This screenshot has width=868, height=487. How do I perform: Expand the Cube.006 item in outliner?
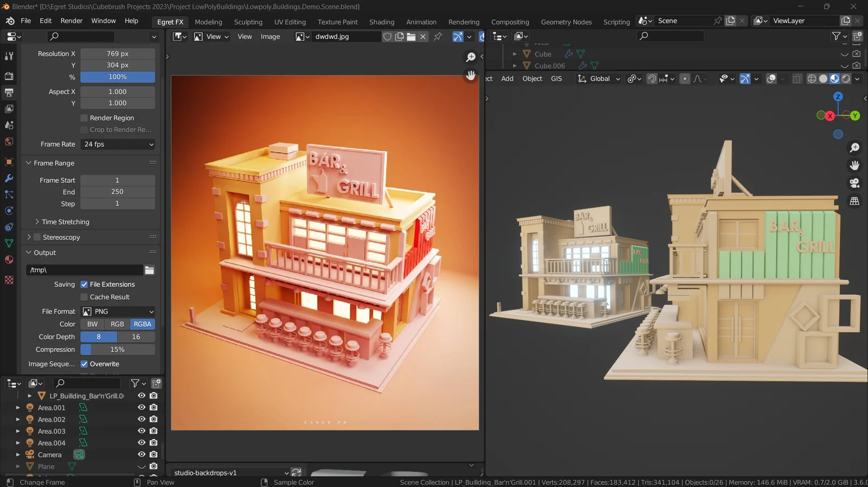tap(515, 66)
